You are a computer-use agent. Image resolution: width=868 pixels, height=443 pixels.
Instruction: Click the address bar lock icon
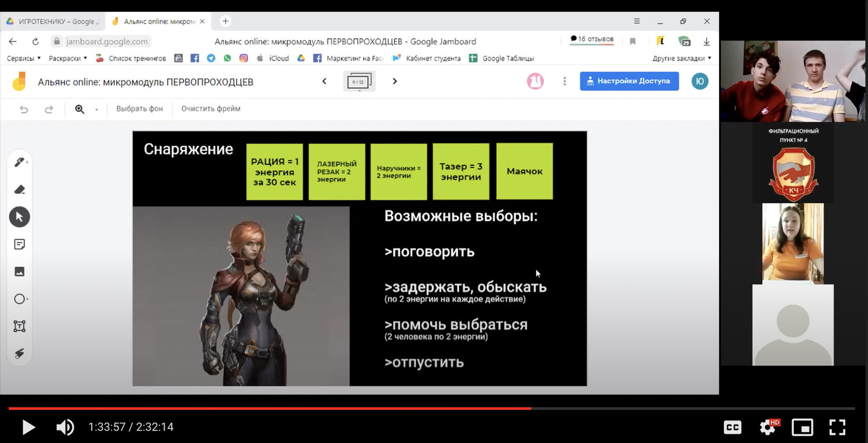[57, 41]
